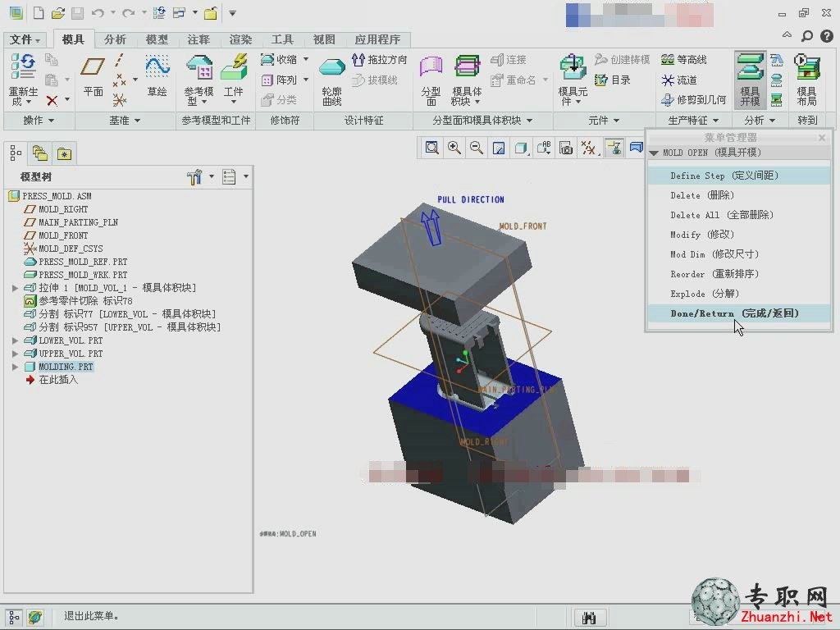Click the Zoom In magnifier icon

point(454,148)
